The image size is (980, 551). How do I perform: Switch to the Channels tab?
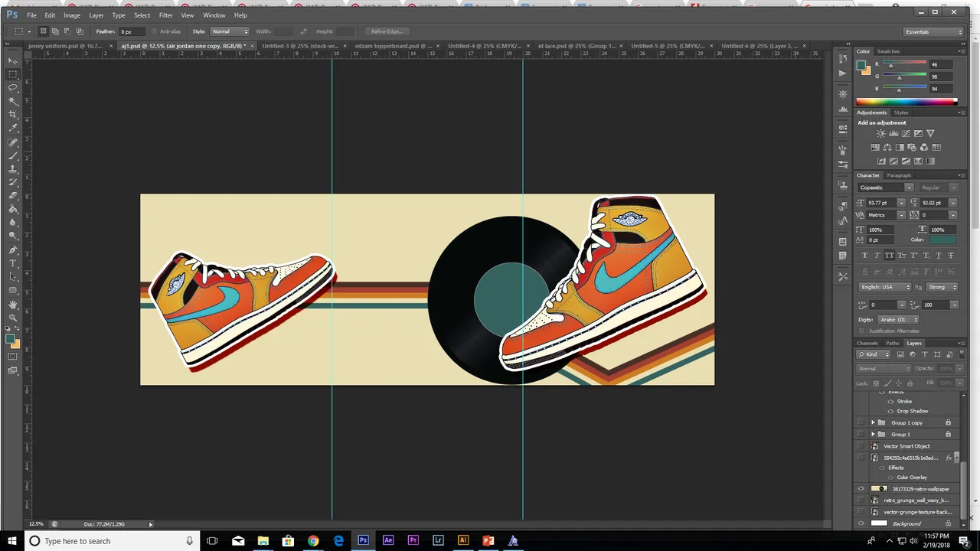[x=867, y=343]
